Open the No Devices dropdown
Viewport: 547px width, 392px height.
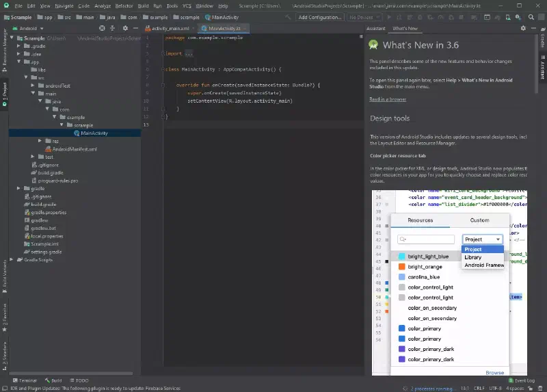pyautogui.click(x=364, y=17)
